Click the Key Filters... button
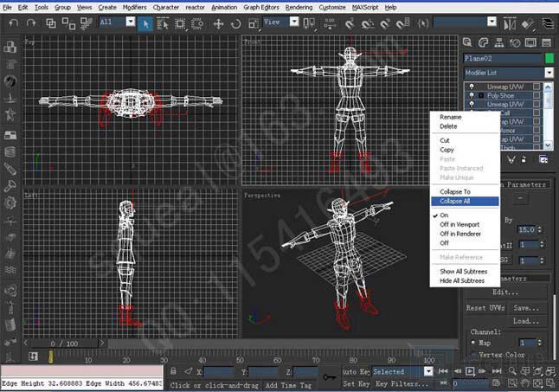The height and width of the screenshot is (392, 559). tap(402, 384)
